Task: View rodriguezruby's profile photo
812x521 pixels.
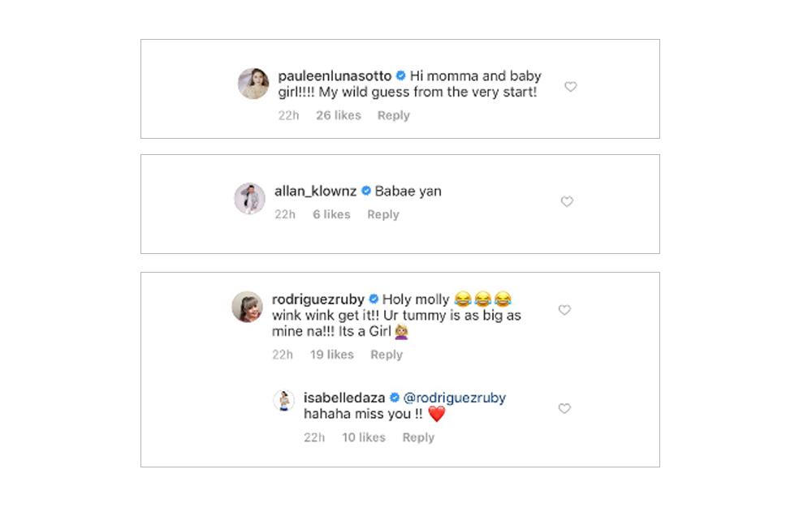Action: tap(247, 307)
